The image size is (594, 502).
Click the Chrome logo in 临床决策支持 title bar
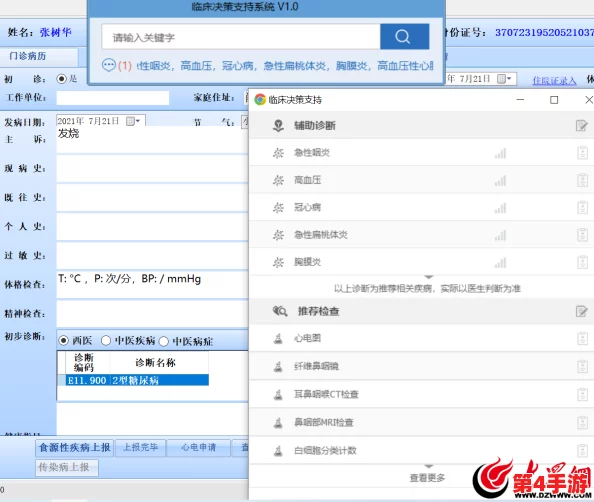(260, 100)
